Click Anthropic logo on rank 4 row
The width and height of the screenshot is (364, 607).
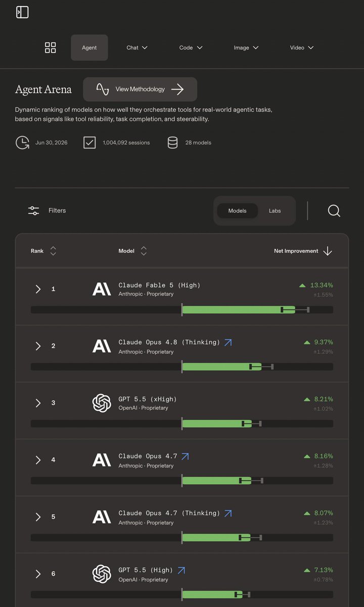(102, 460)
